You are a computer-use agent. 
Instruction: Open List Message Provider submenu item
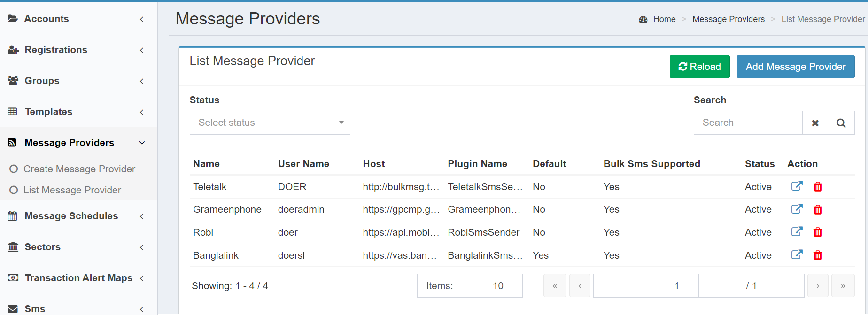click(x=72, y=190)
